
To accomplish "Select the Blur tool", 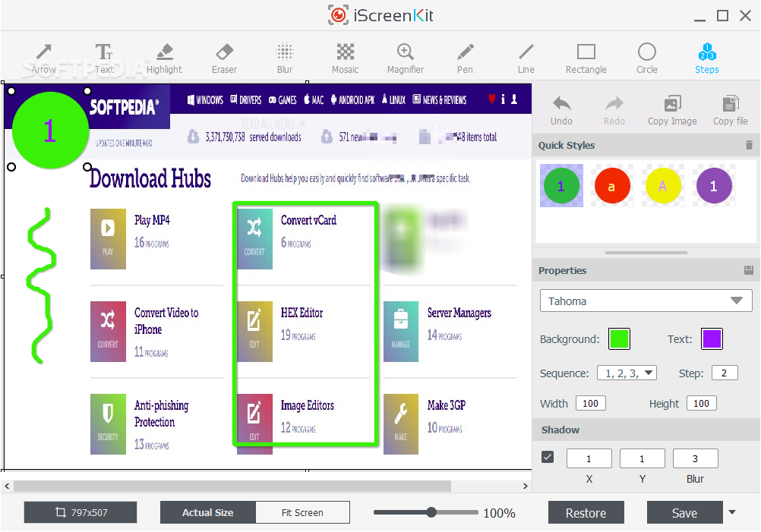I will click(285, 58).
